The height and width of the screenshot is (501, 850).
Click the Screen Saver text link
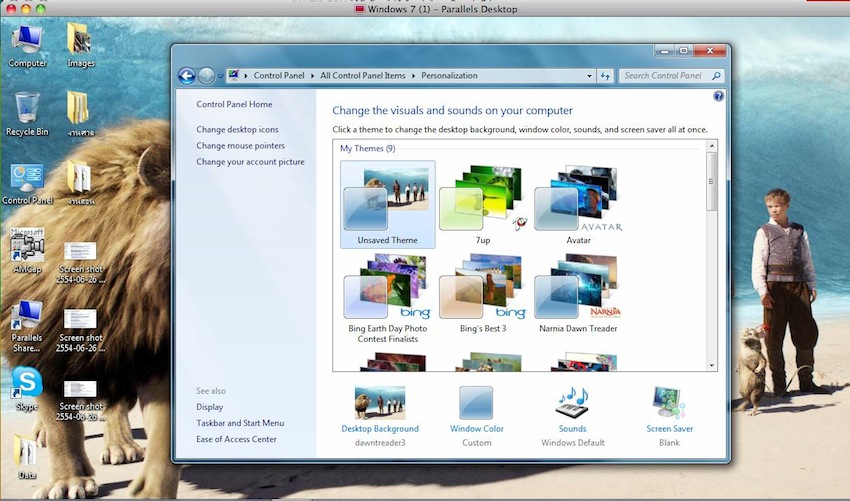point(669,429)
